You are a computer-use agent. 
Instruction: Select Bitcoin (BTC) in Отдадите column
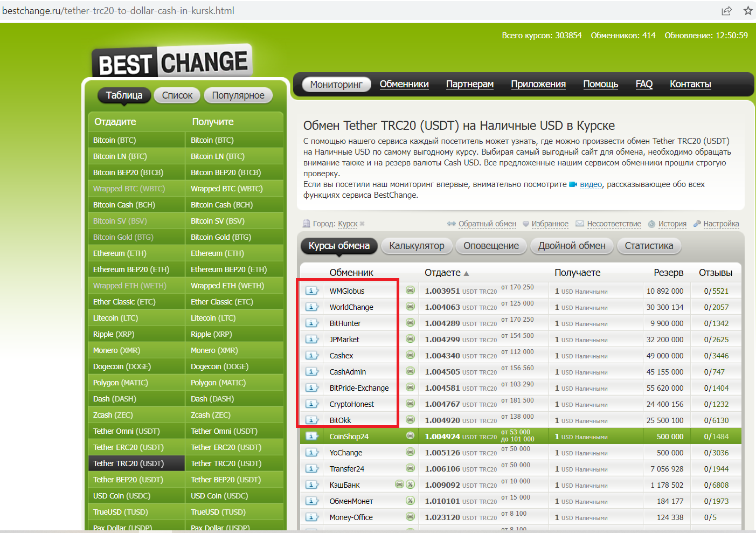tap(136, 140)
